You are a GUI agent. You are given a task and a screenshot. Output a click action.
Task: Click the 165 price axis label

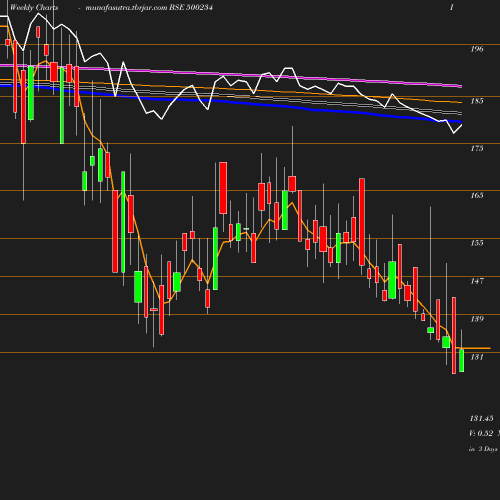477,195
